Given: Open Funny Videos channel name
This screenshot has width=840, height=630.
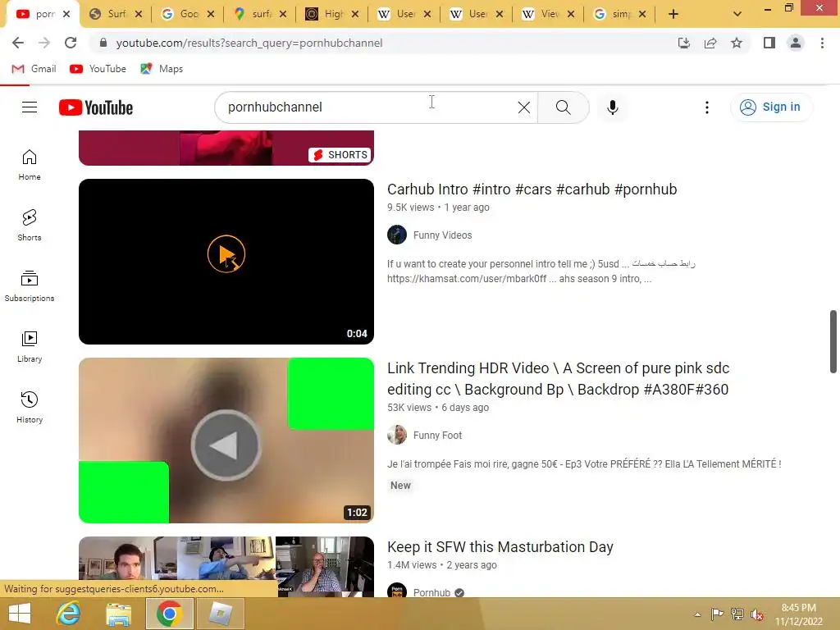Looking at the screenshot, I should click(442, 235).
